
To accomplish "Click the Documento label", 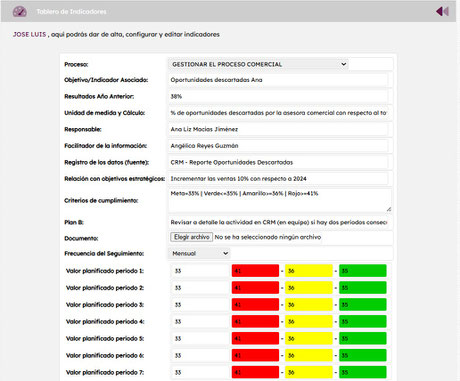I will coord(81,238).
